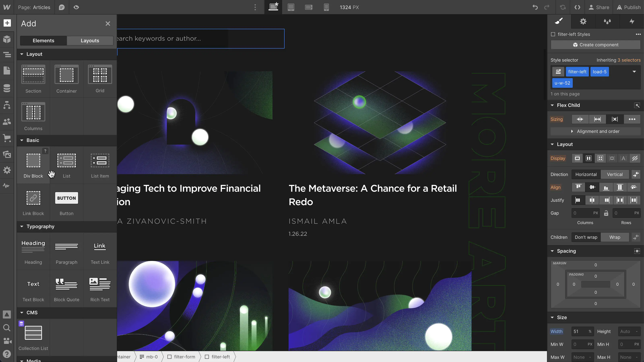Screen dimensions: 644x362
Task: Open the Pages panel icon
Action: pyautogui.click(x=7, y=71)
